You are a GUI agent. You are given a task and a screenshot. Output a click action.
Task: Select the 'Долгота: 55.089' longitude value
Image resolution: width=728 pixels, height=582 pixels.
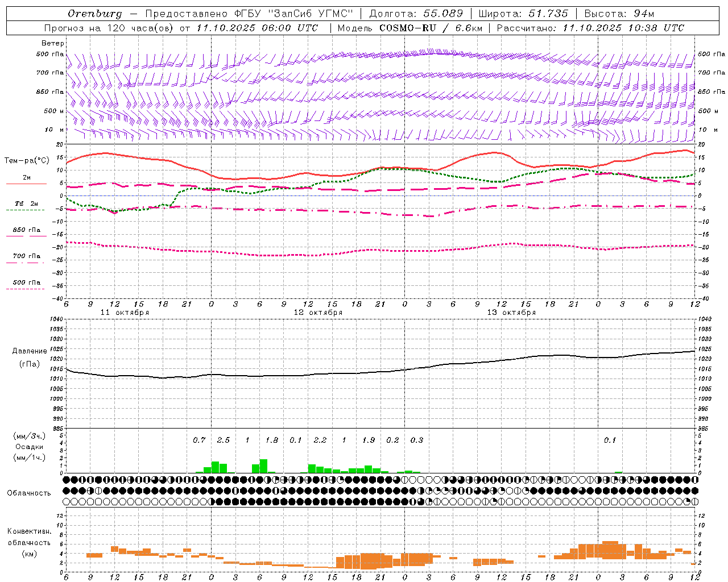click(x=416, y=14)
